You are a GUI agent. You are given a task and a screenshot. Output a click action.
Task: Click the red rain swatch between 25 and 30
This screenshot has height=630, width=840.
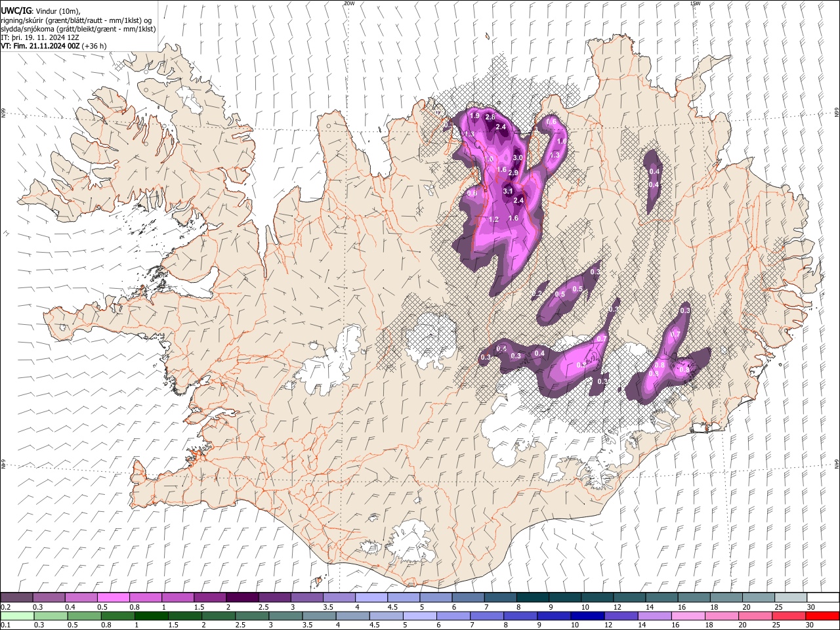point(789,616)
